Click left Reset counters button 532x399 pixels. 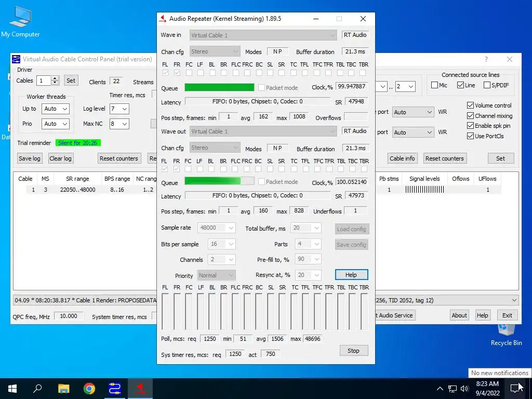(119, 158)
